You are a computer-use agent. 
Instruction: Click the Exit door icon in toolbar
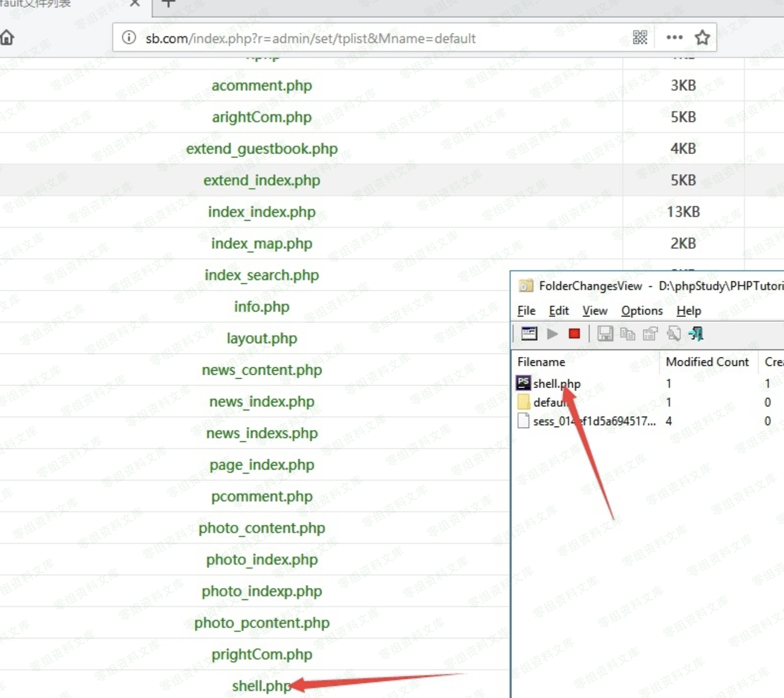point(696,334)
